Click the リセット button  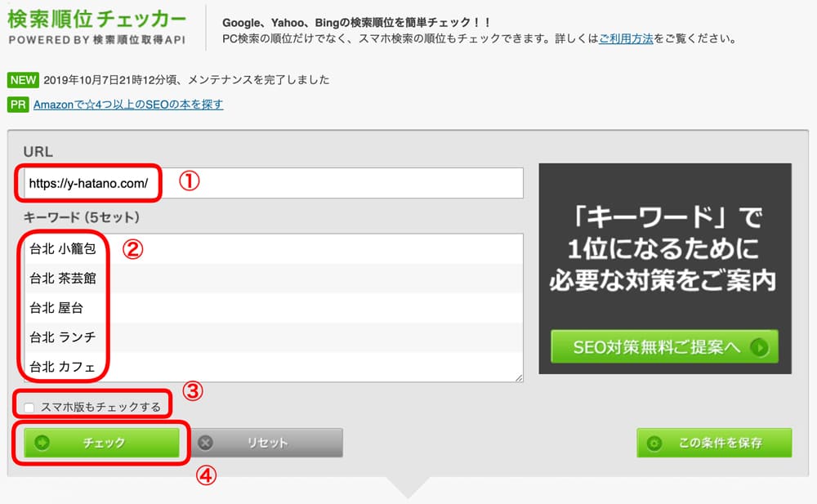(x=266, y=443)
